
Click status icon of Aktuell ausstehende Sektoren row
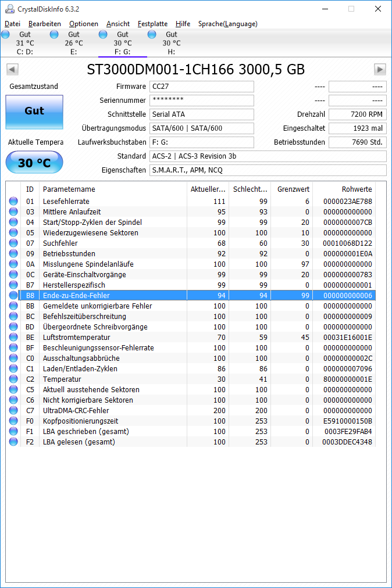click(x=13, y=389)
